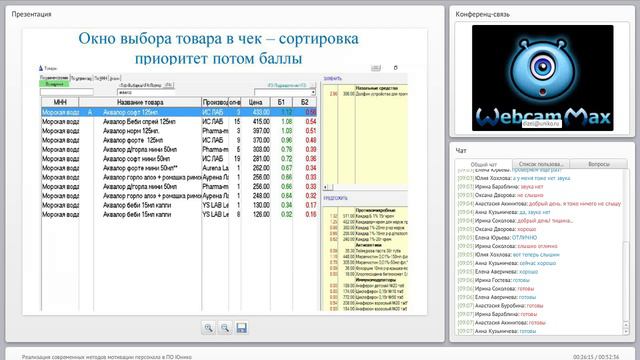Select the row Аквалор форте 125мл

(x=179, y=140)
